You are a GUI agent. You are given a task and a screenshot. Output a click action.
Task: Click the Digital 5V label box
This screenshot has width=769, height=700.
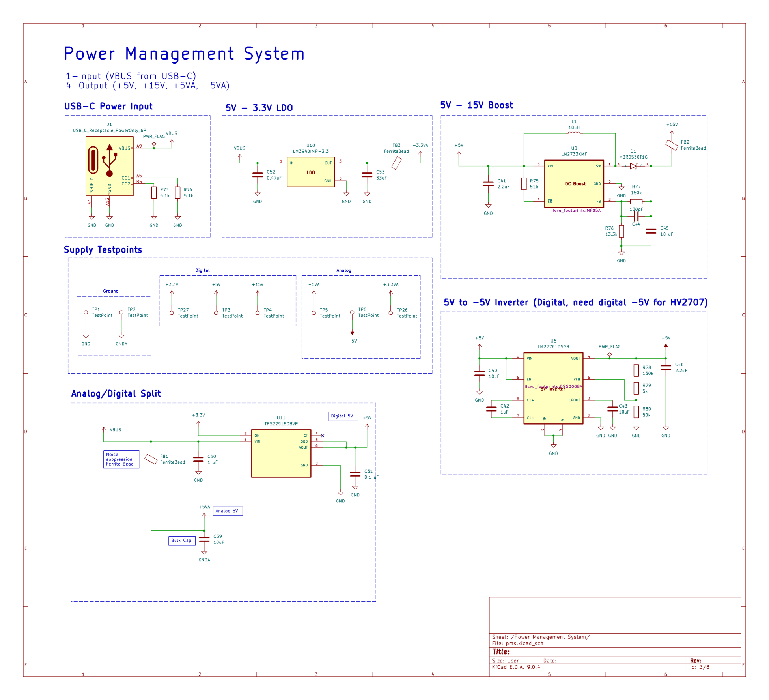tap(343, 416)
